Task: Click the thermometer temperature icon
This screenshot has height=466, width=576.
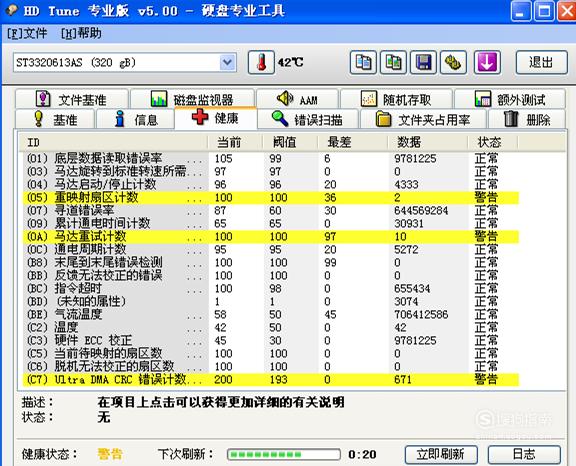Action: click(261, 62)
